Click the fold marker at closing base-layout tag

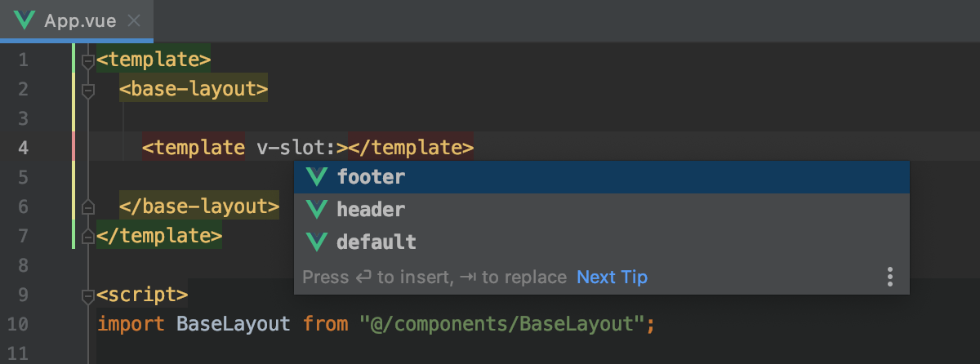point(88,206)
